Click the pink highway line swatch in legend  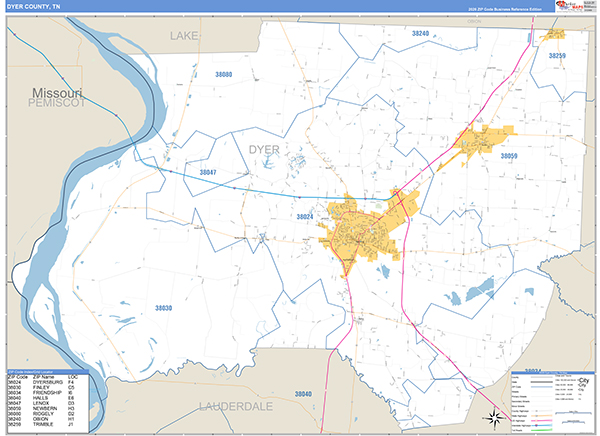tap(541, 420)
